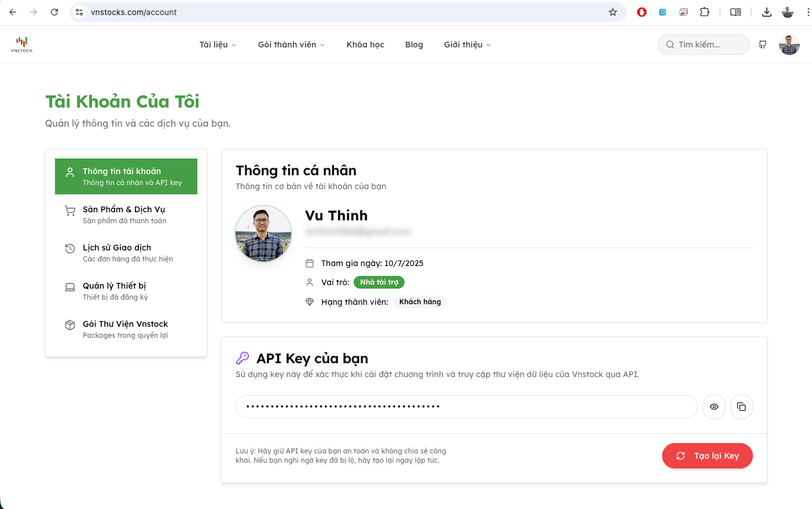Click the Tìm kiếm search field
The image size is (812, 509).
click(x=703, y=45)
